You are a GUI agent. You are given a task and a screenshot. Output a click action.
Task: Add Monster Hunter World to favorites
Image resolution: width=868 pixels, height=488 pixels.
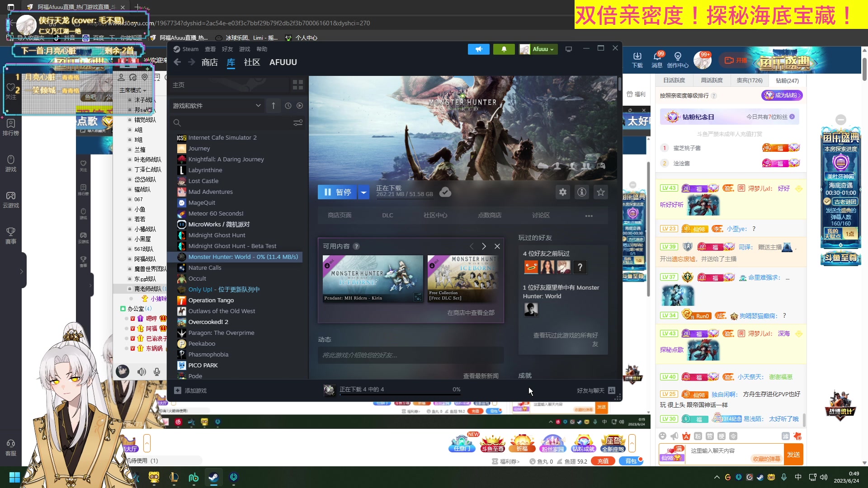(601, 192)
